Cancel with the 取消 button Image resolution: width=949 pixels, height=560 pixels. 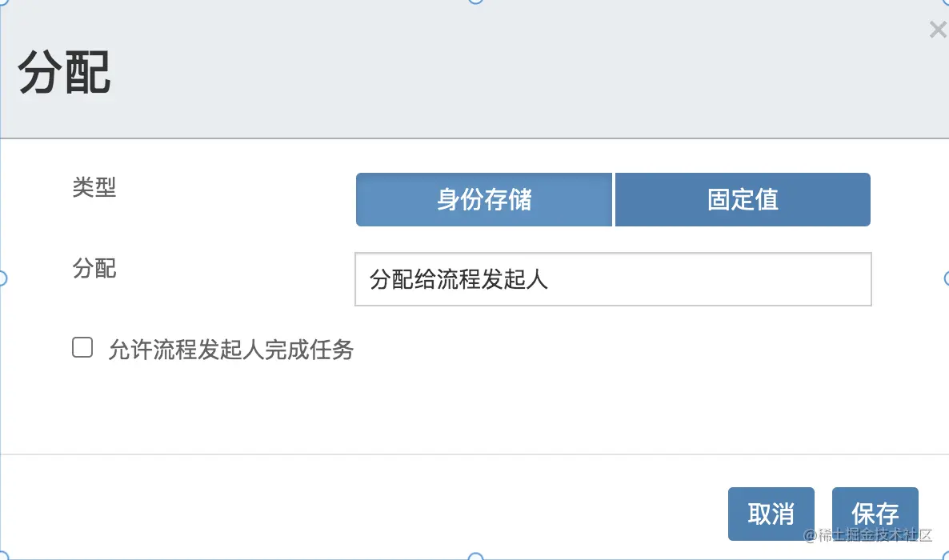click(771, 514)
